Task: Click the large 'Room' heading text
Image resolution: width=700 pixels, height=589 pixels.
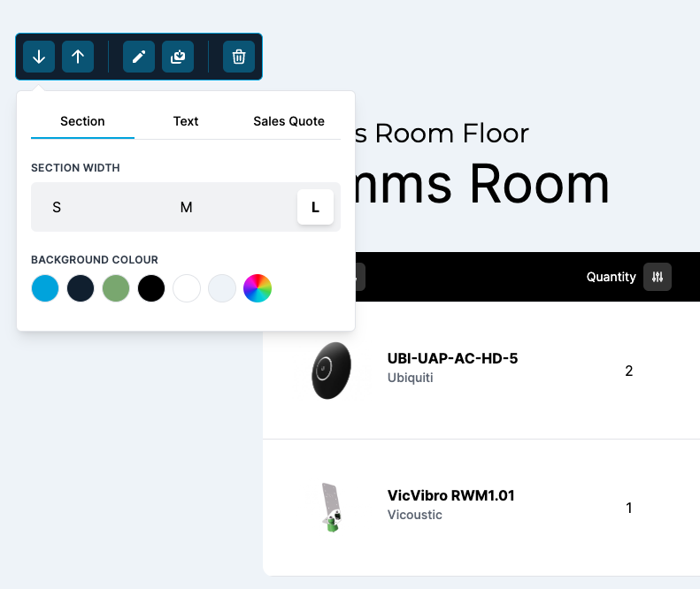Action: [x=539, y=184]
